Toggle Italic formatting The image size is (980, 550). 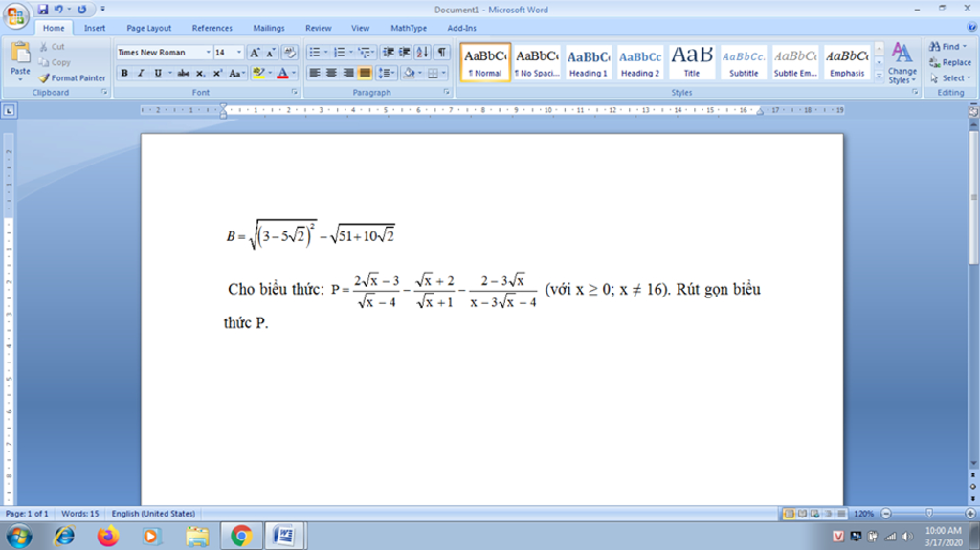141,73
